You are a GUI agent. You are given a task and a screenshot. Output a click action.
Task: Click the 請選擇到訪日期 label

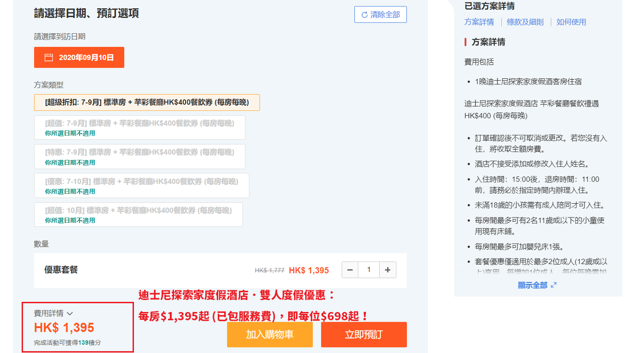point(60,36)
